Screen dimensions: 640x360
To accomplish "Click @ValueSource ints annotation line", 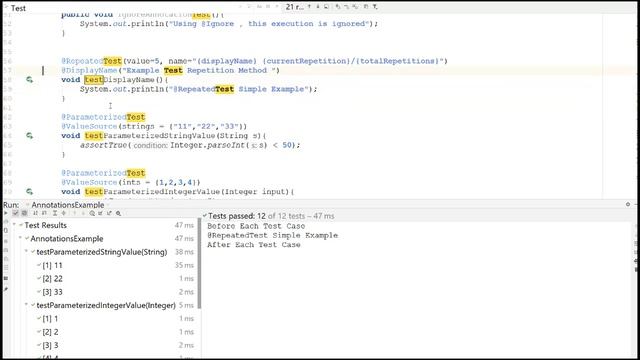I will 131,182.
